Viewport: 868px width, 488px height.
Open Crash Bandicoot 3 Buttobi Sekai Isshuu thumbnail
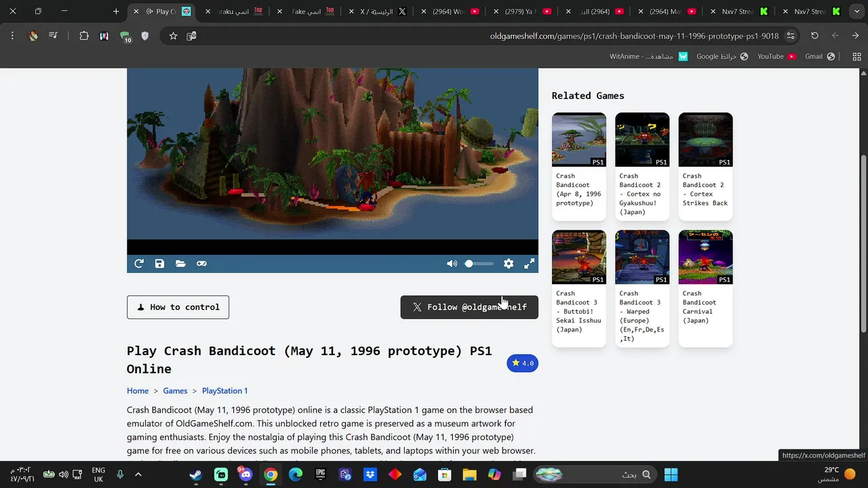click(579, 257)
